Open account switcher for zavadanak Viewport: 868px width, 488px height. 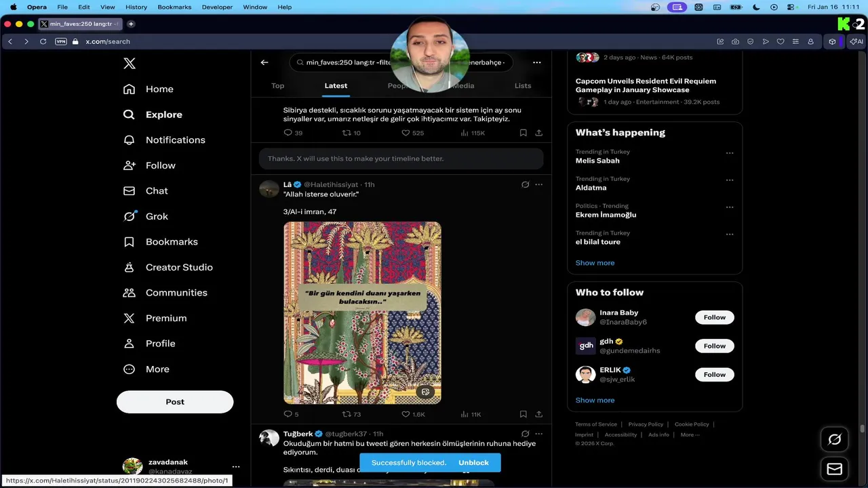[236, 467]
